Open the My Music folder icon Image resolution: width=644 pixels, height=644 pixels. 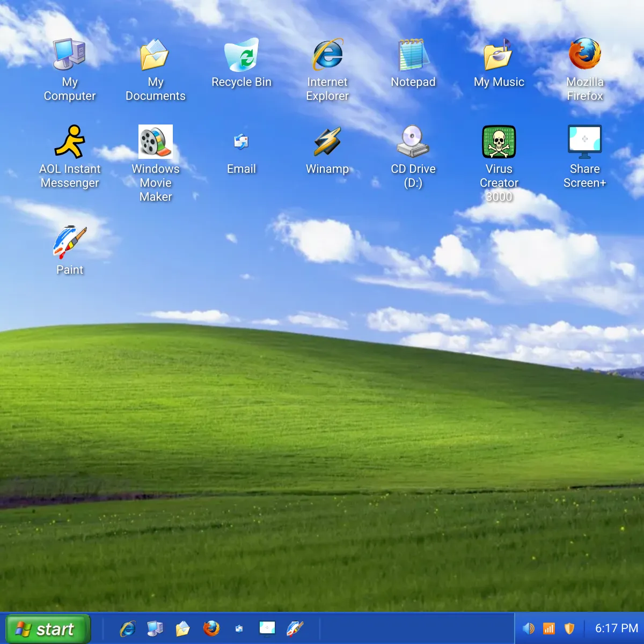click(499, 55)
